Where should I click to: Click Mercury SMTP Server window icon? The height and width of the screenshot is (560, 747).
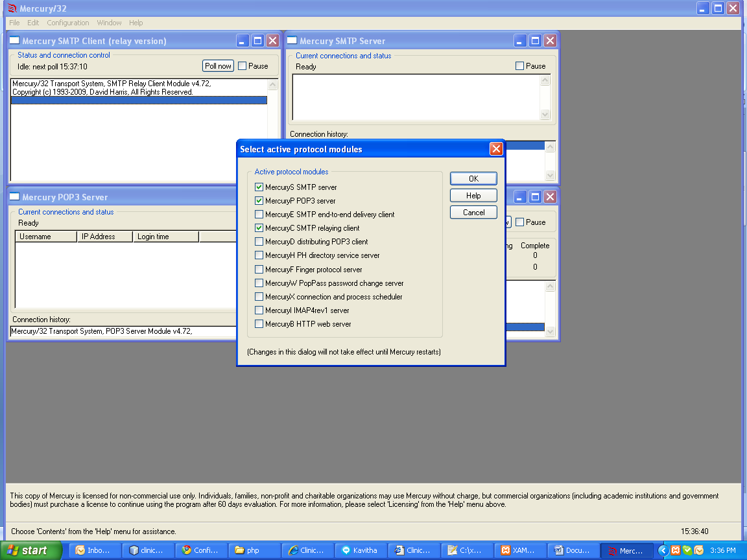292,40
